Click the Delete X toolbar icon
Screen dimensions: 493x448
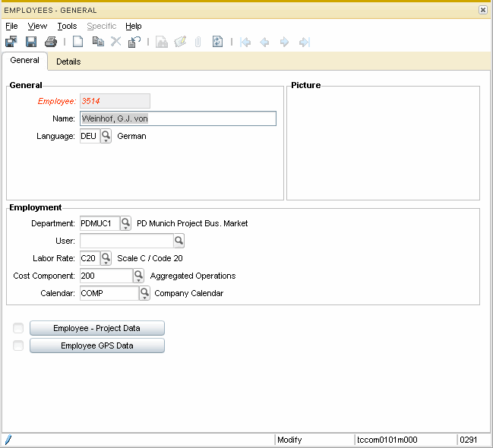point(115,42)
